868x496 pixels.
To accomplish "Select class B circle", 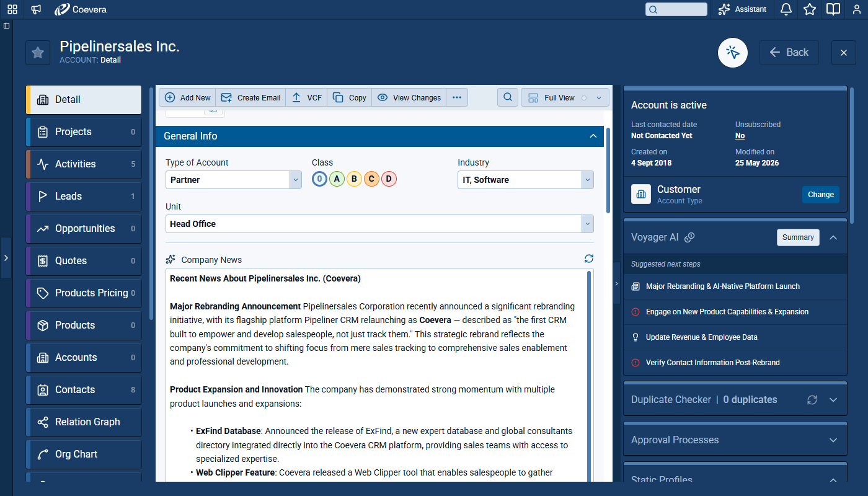I will coord(354,179).
